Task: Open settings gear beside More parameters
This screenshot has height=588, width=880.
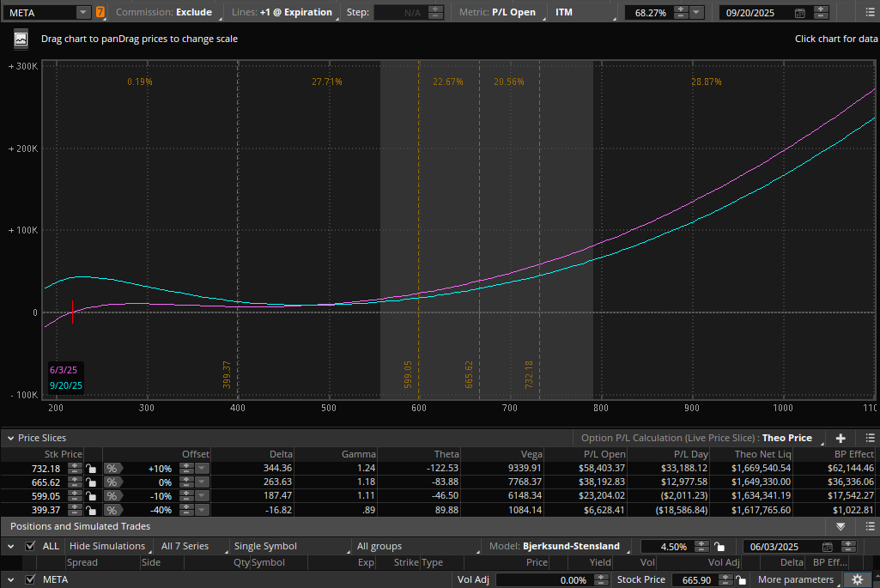Action: (857, 579)
